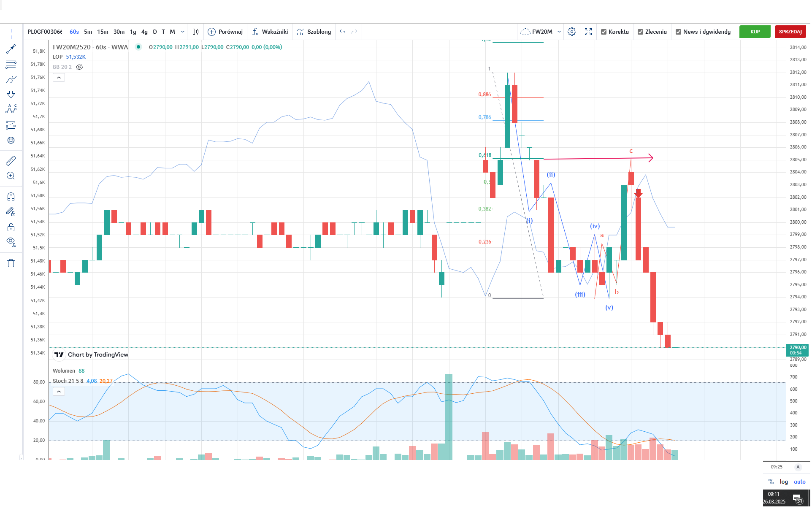Click the green market status dot
The height and width of the screenshot is (514, 812).
coord(138,47)
